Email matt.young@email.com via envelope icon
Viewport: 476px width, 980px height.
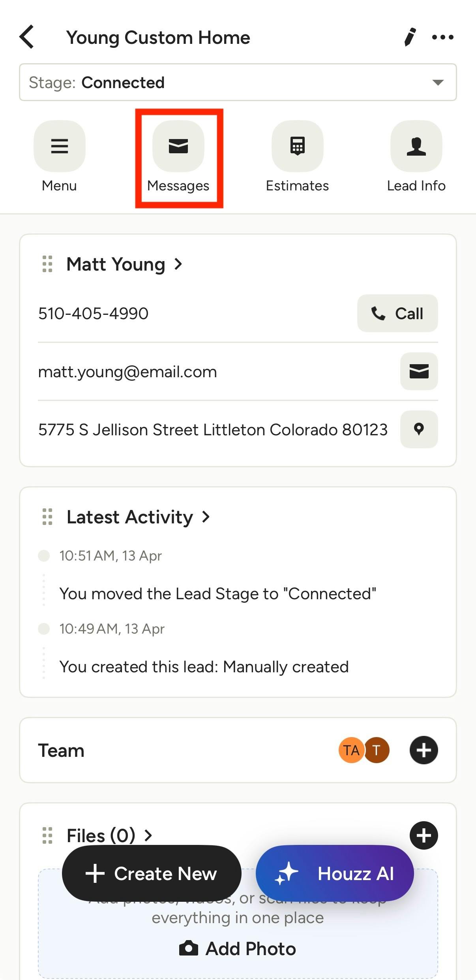(x=419, y=371)
